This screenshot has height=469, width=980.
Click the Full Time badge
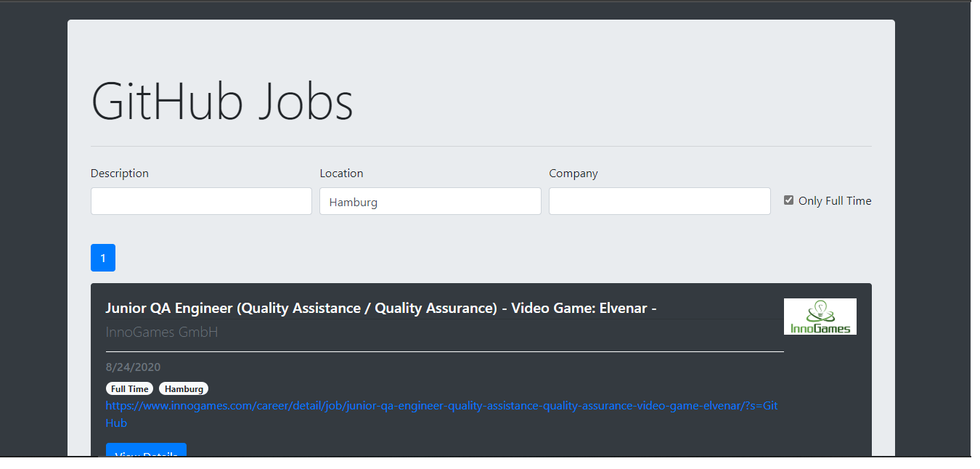(x=130, y=389)
